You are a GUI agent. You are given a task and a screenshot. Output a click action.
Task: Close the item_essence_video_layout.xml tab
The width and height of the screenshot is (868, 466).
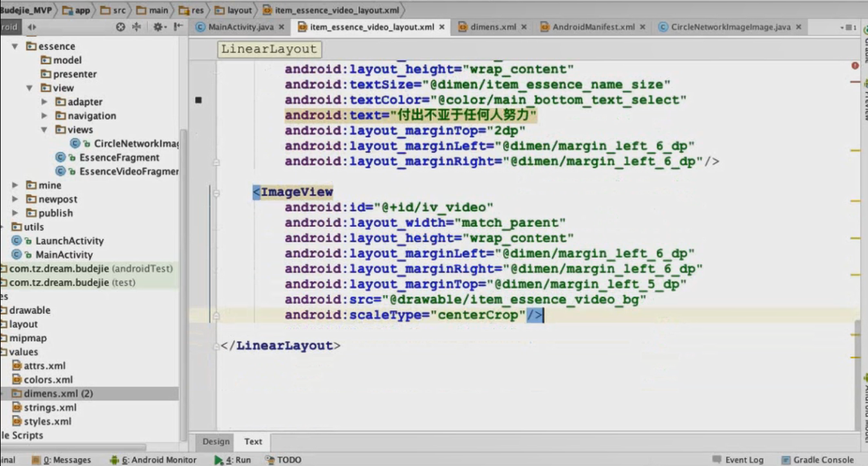tap(442, 27)
